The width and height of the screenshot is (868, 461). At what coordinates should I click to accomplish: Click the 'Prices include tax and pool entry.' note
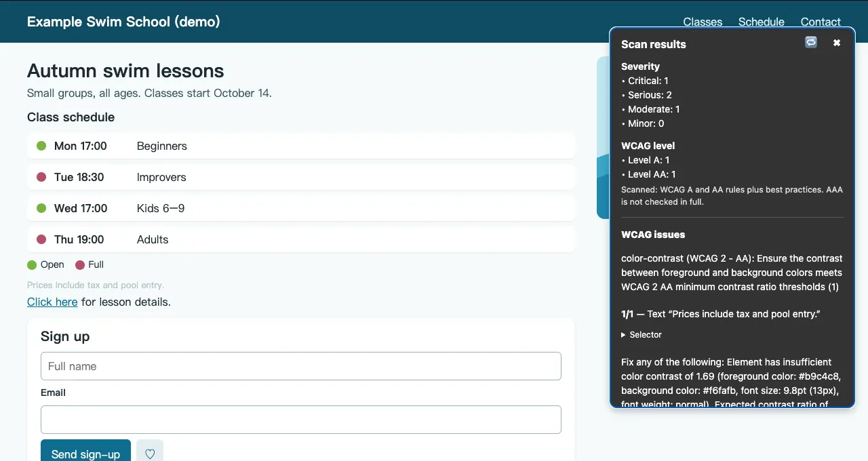pos(96,285)
